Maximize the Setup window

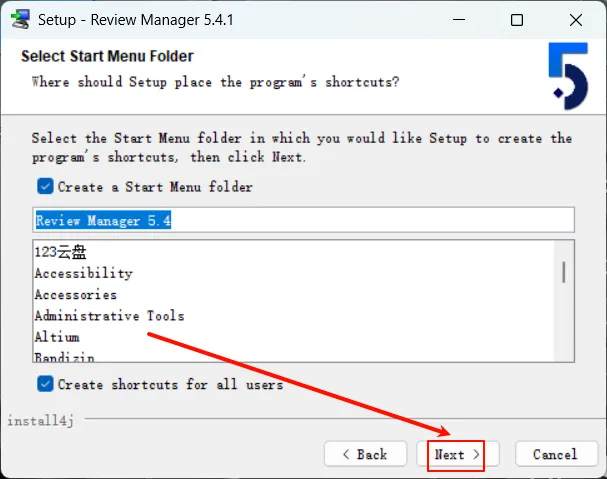click(517, 19)
